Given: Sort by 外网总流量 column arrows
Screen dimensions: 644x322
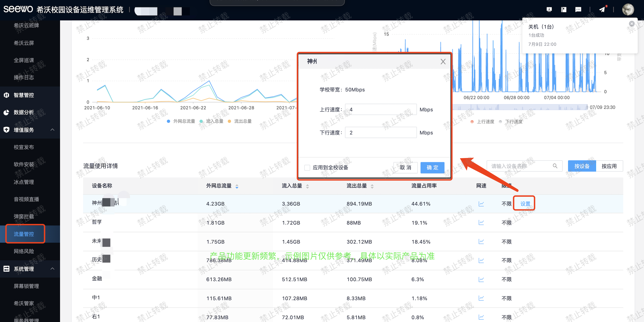Looking at the screenshot, I should pyautogui.click(x=236, y=186).
